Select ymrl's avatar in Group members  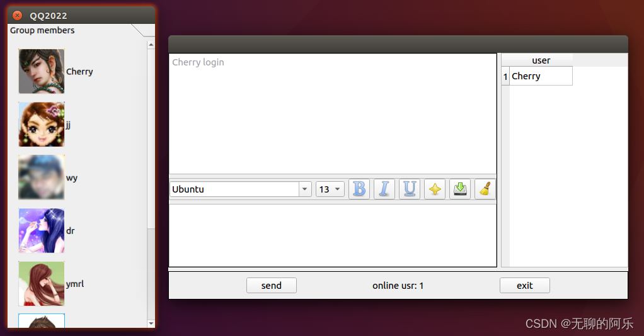(42, 284)
